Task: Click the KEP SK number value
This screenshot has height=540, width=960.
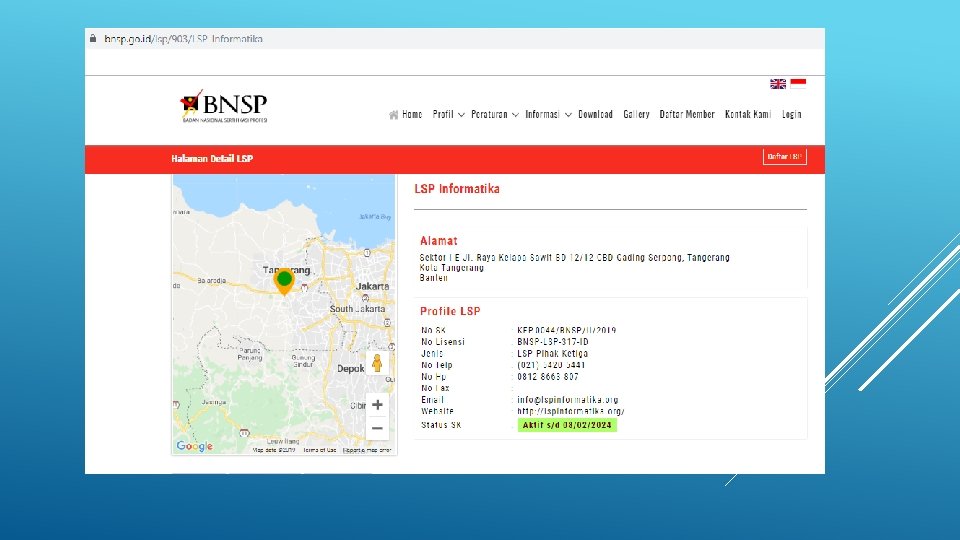Action: (566, 330)
